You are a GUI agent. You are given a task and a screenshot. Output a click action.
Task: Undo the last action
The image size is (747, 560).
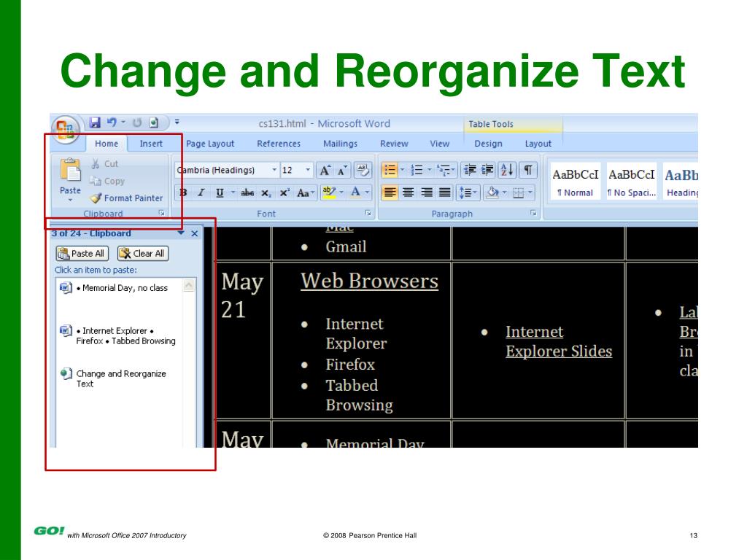[112, 122]
